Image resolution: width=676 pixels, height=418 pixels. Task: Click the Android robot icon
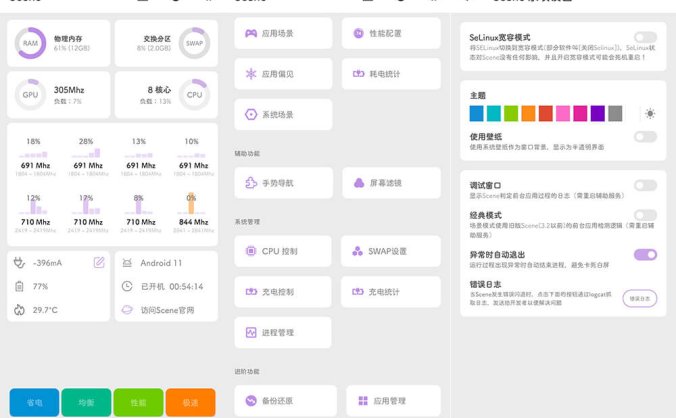coord(127,262)
